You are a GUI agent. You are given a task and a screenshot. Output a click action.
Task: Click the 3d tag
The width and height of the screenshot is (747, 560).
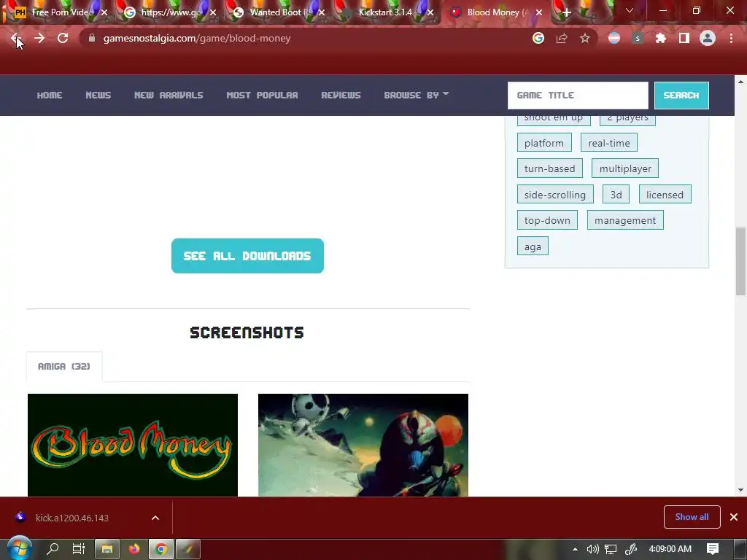click(616, 194)
